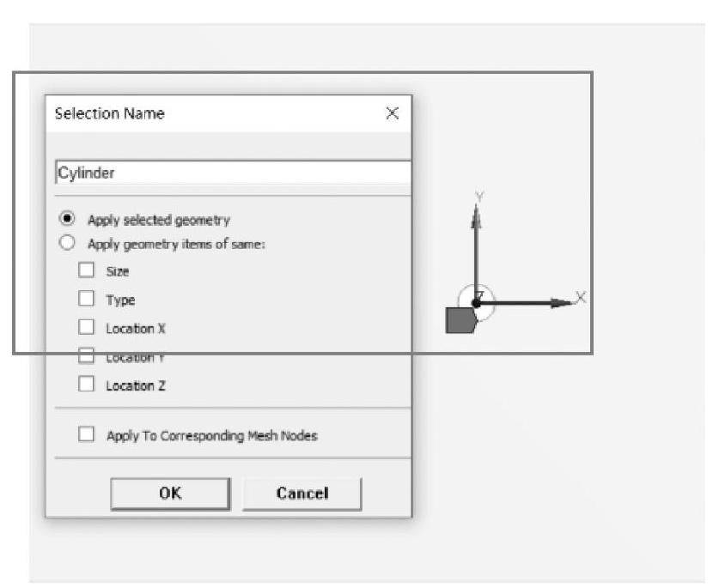Enable the Location Z checkbox
This screenshot has height=588, width=713.
[86, 385]
